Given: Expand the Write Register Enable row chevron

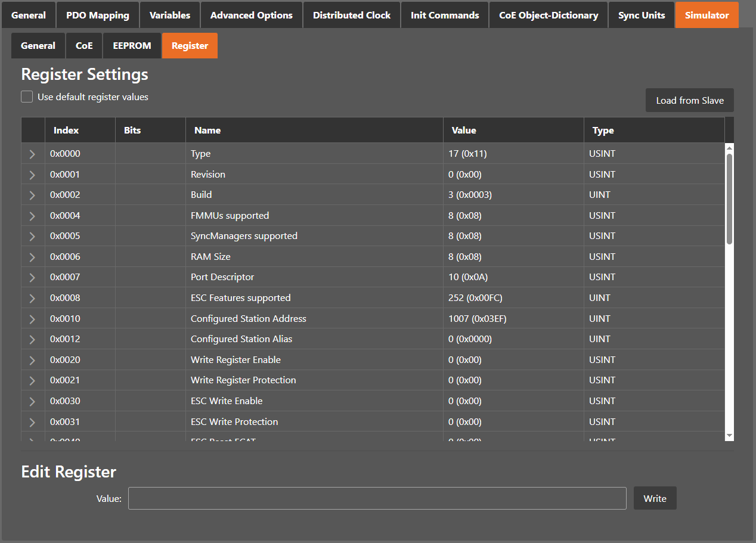Looking at the screenshot, I should [x=32, y=361].
